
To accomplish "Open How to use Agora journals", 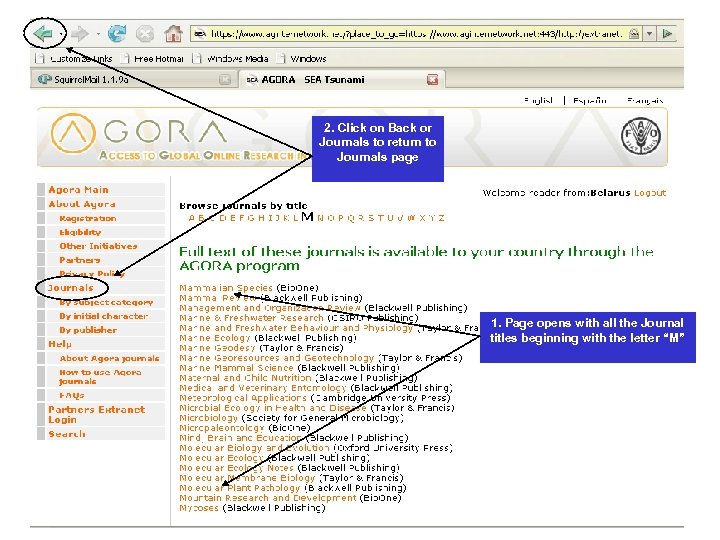I will click(100, 377).
